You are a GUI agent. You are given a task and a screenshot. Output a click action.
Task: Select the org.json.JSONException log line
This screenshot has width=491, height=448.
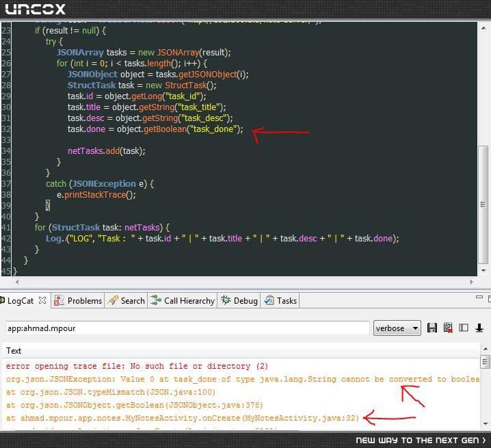pos(243,380)
